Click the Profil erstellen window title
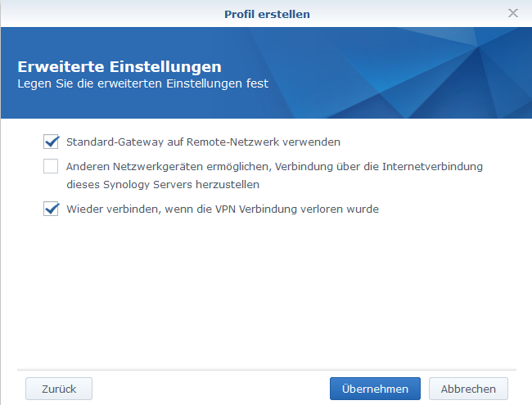532x405 pixels. click(266, 14)
